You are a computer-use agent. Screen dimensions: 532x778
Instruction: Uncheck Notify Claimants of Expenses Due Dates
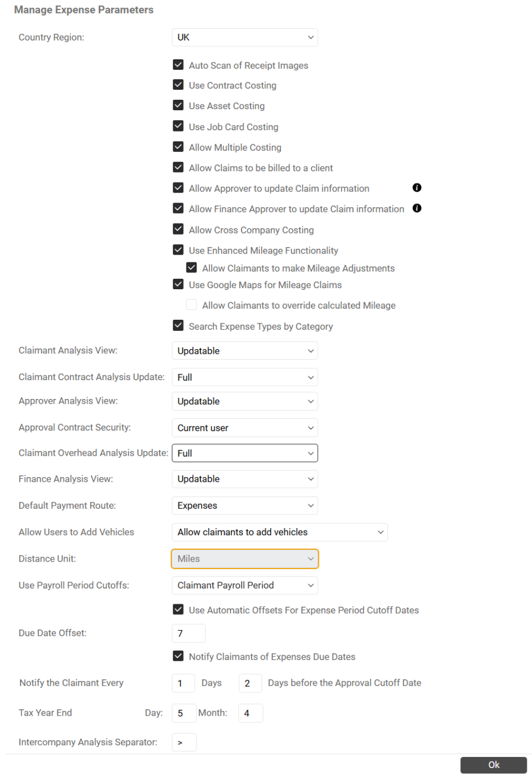click(178, 655)
